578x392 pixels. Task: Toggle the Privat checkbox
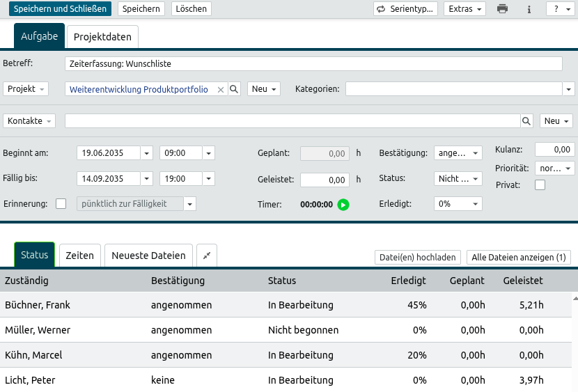tap(540, 185)
